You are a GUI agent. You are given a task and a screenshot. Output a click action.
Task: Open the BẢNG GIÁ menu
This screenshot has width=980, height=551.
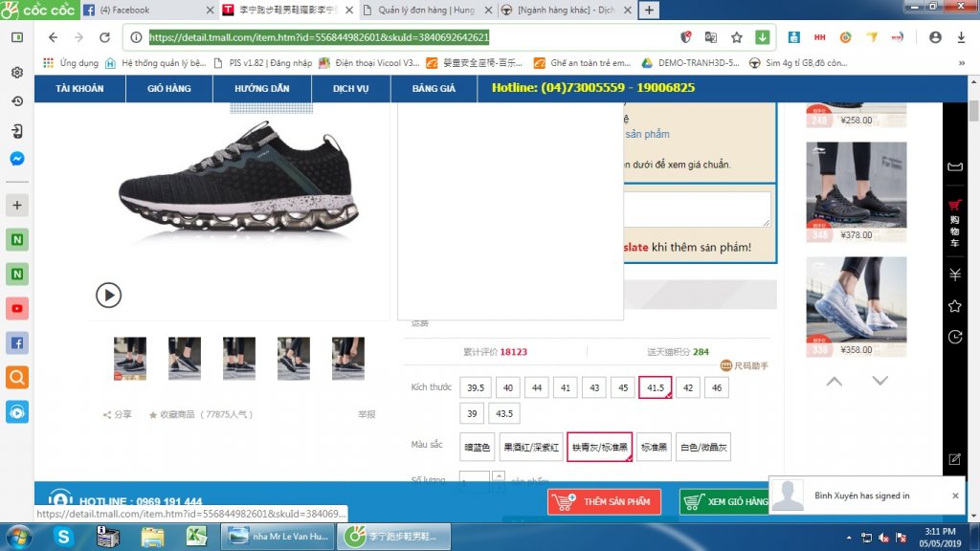(434, 89)
